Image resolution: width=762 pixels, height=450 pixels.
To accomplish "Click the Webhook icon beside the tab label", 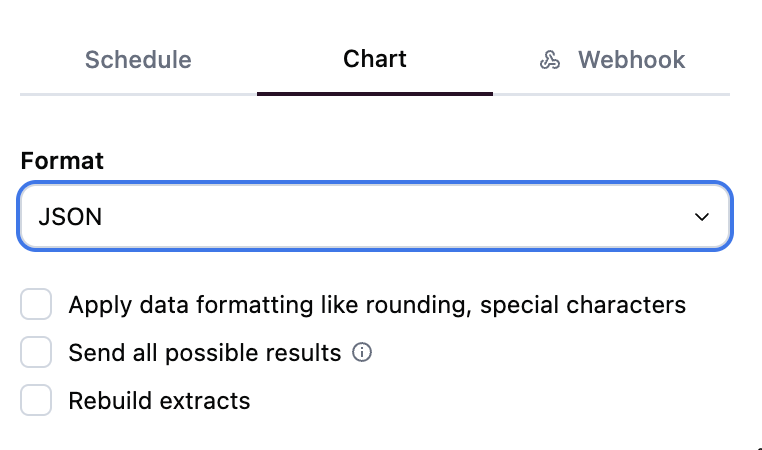I will tap(549, 60).
